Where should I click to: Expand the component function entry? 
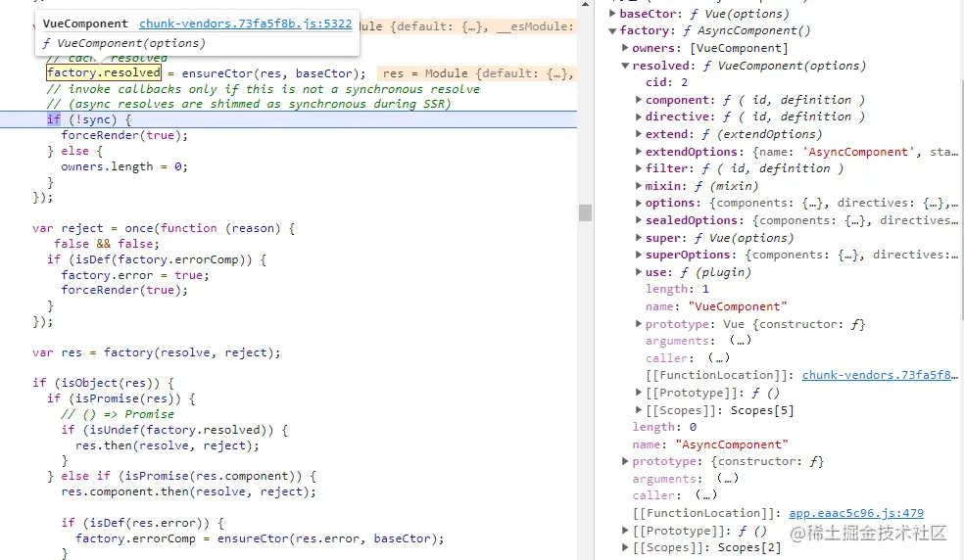click(x=638, y=100)
